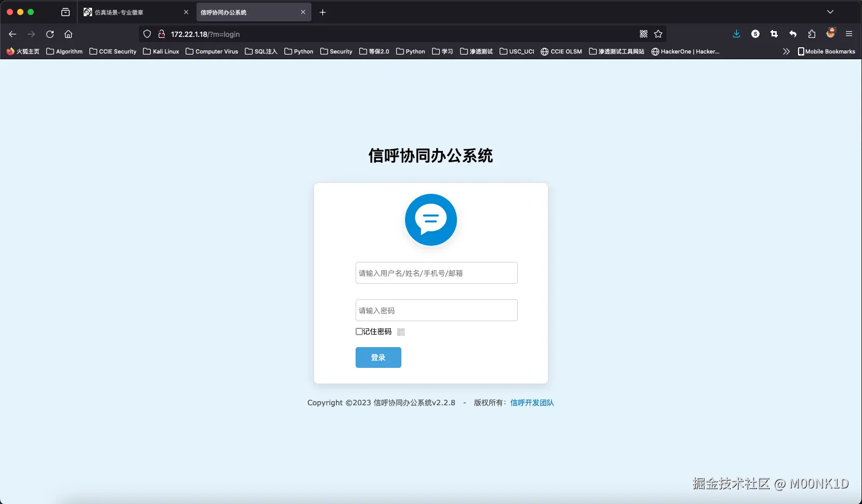Expand the SQL注入 bookmark folder
The height and width of the screenshot is (504, 862).
click(261, 51)
